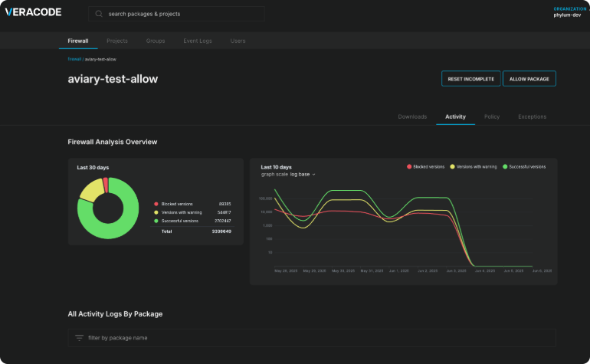The height and width of the screenshot is (364, 590).
Task: Toggle Versions with warning series in line chart legend
Action: [473, 166]
